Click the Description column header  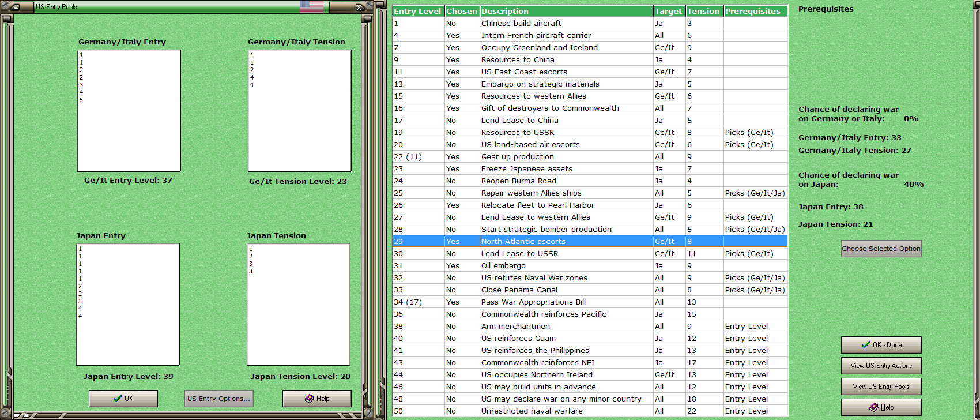(x=566, y=11)
